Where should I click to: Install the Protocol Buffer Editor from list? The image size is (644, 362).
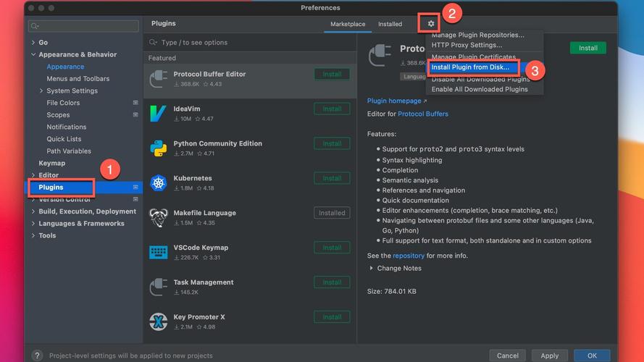[x=332, y=75]
